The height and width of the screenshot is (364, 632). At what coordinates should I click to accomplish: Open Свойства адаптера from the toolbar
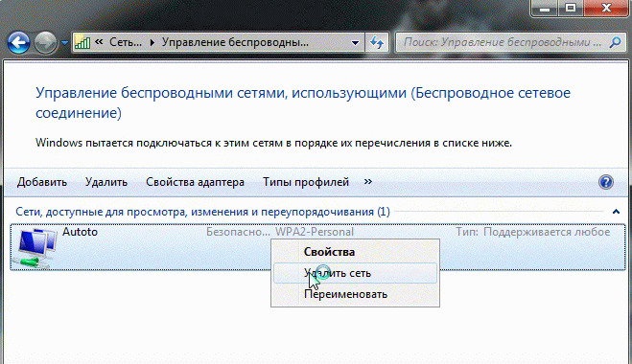point(195,182)
